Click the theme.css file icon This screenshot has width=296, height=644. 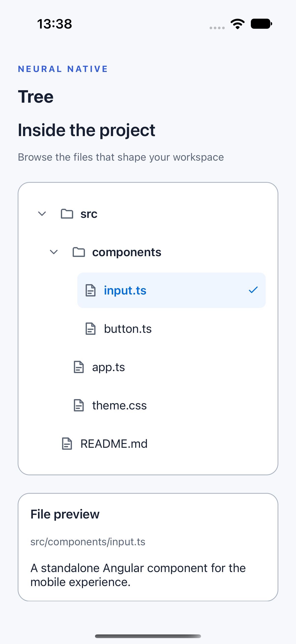79,405
